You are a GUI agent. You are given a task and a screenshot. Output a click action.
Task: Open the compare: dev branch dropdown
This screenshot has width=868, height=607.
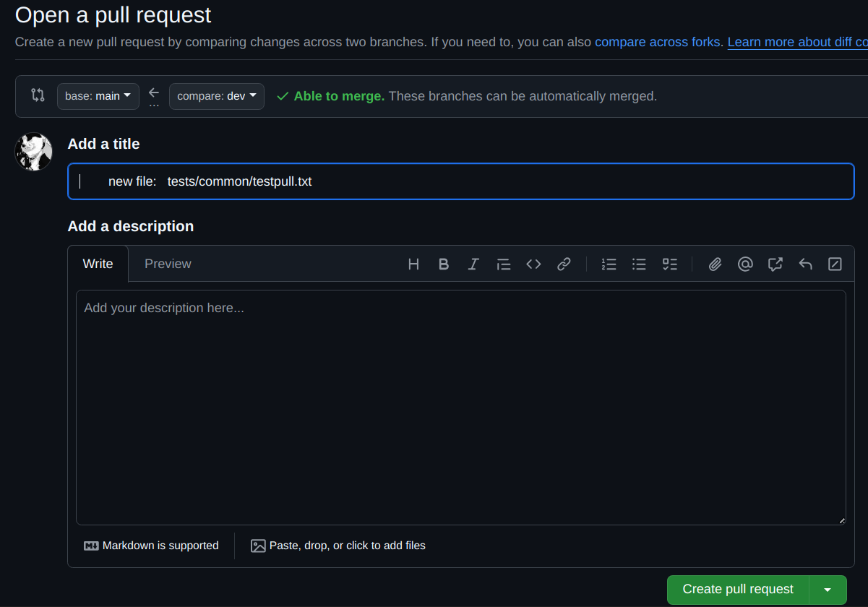click(216, 95)
